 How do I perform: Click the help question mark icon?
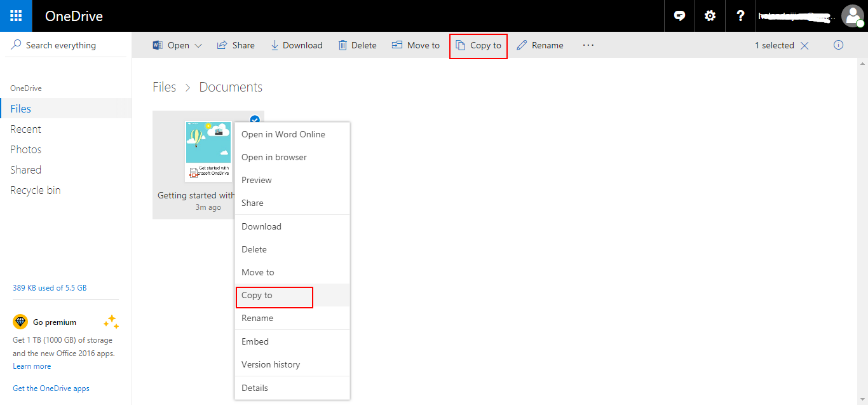coord(740,16)
